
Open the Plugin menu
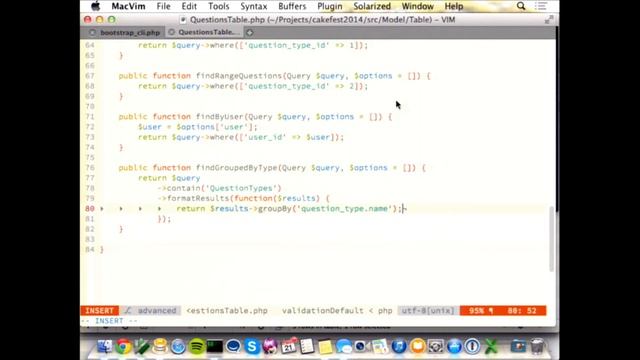(330, 6)
